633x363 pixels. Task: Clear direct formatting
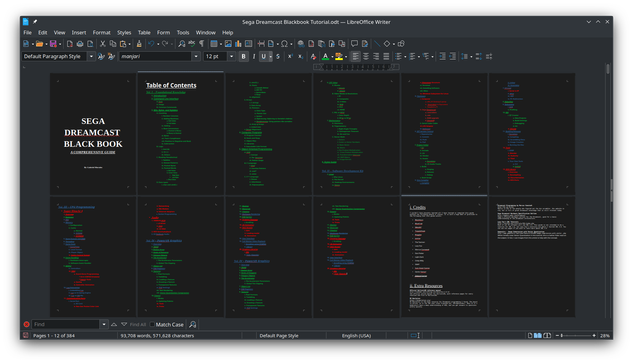tap(313, 57)
